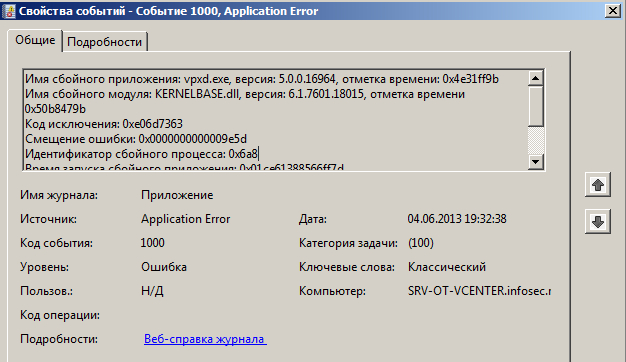
Task: Click the 'Источник:' label
Action: (48, 219)
